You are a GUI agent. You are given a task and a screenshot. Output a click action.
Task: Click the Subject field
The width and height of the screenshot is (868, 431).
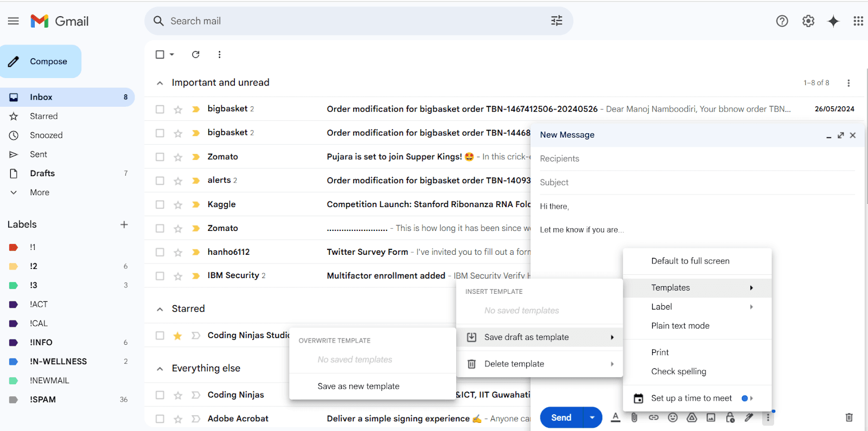(x=697, y=183)
